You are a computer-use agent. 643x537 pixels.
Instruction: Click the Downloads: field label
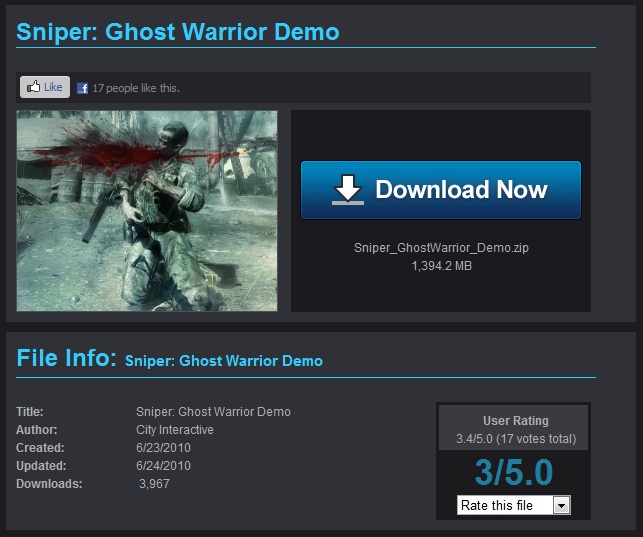pos(49,484)
